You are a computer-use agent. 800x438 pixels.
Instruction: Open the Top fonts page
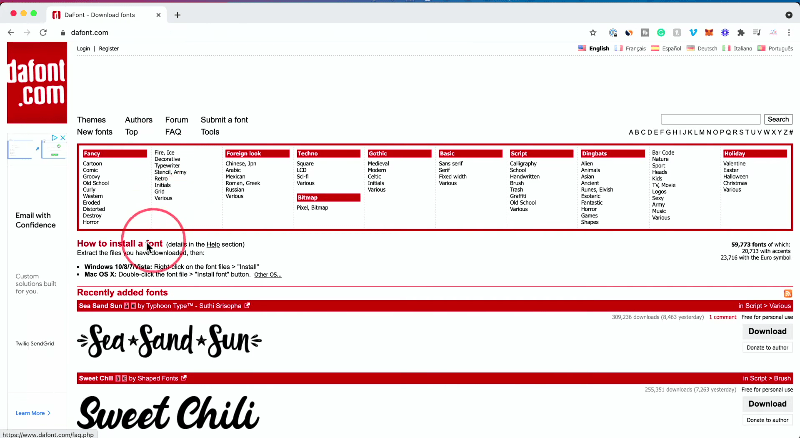pyautogui.click(x=132, y=132)
